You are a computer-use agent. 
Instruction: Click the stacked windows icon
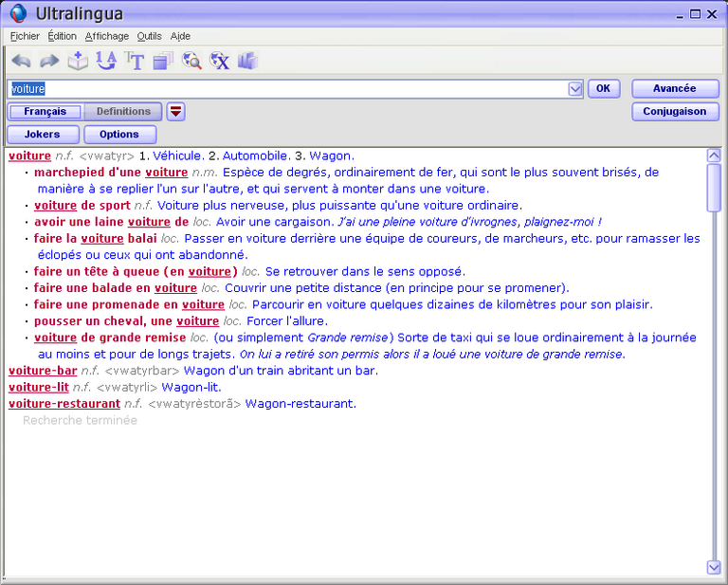tap(163, 61)
